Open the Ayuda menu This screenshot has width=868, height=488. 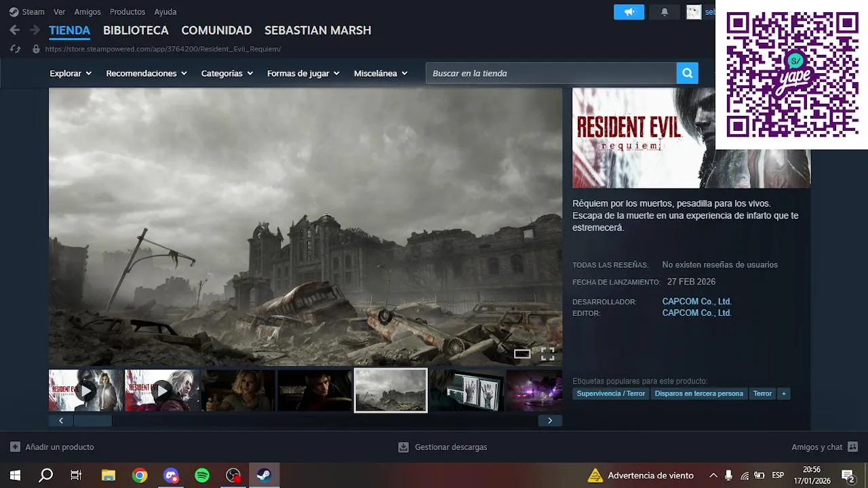pyautogui.click(x=165, y=12)
